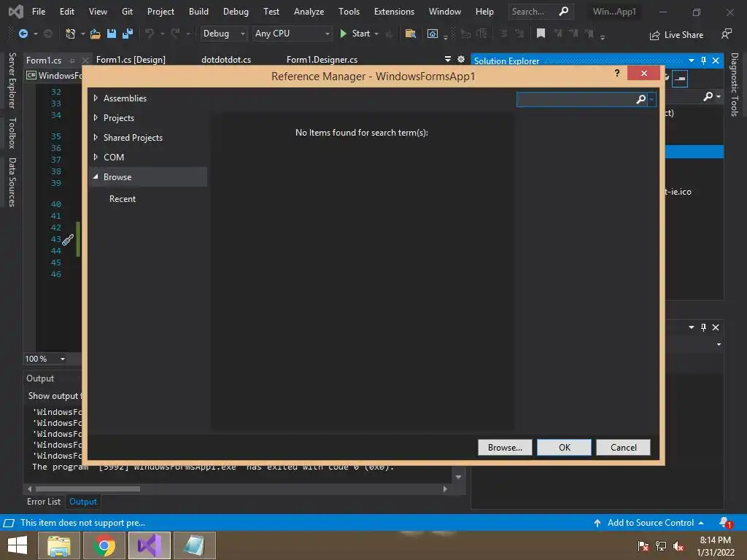The width and height of the screenshot is (747, 560).
Task: Click the Live Share icon
Action: (x=655, y=35)
